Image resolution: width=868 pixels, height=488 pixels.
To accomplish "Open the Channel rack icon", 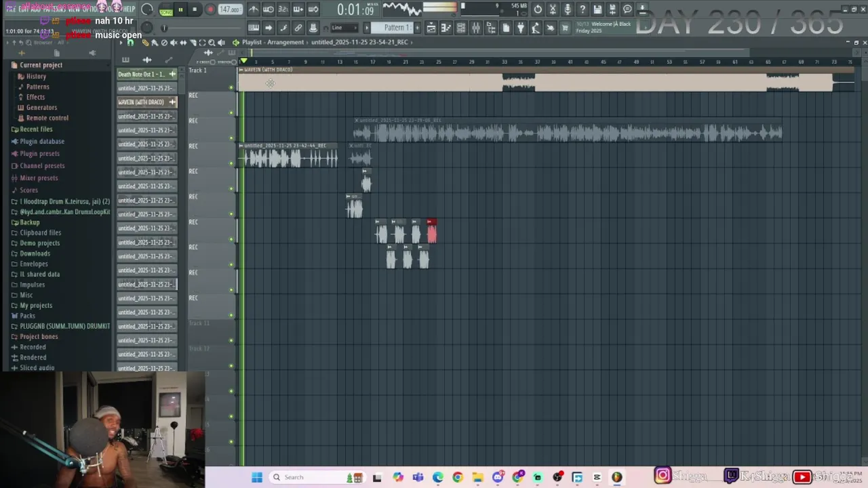I will click(x=461, y=28).
